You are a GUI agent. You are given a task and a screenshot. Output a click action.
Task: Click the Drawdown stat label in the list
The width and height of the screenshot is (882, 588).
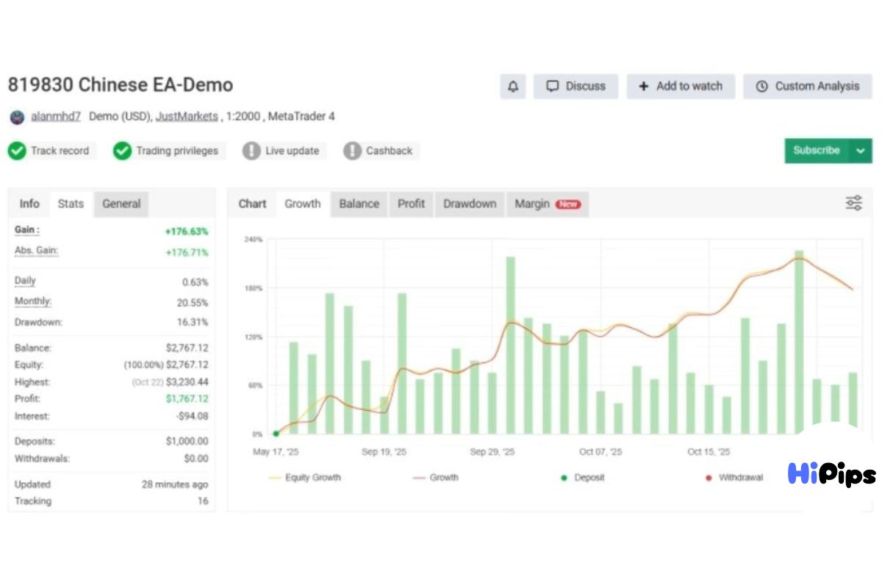[38, 322]
